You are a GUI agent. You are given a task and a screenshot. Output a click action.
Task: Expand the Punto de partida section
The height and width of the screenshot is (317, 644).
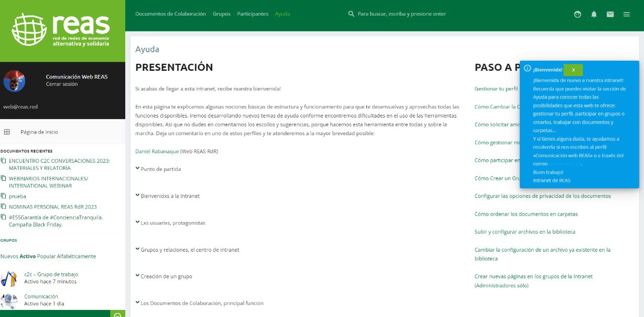[138, 169]
